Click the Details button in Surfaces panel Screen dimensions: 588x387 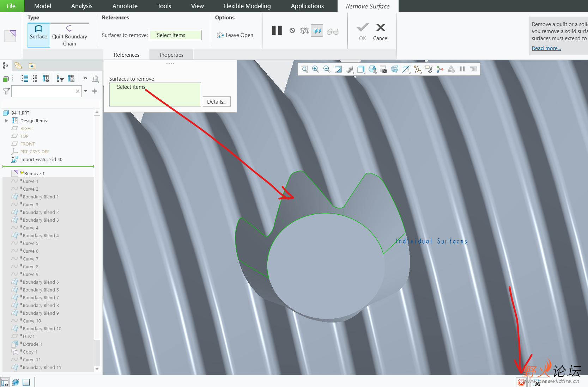tap(217, 102)
